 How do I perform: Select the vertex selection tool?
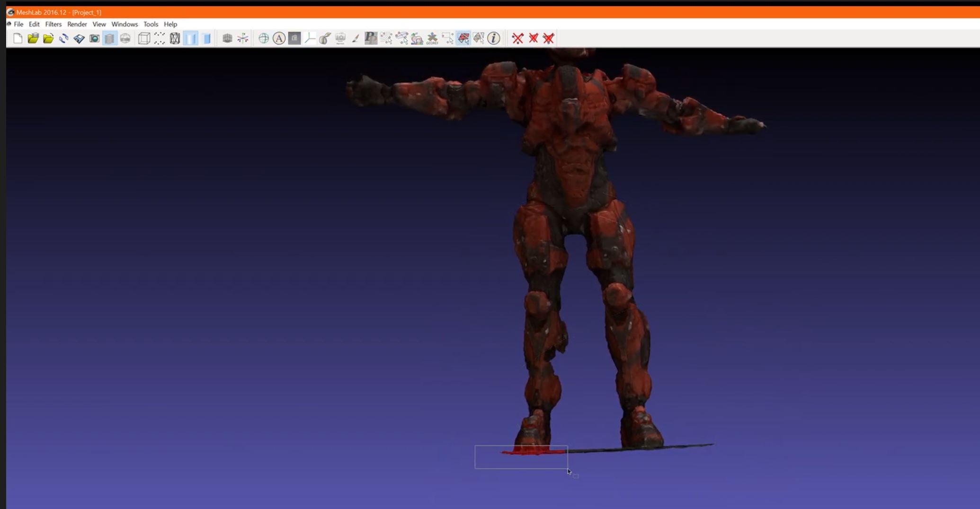tap(386, 38)
